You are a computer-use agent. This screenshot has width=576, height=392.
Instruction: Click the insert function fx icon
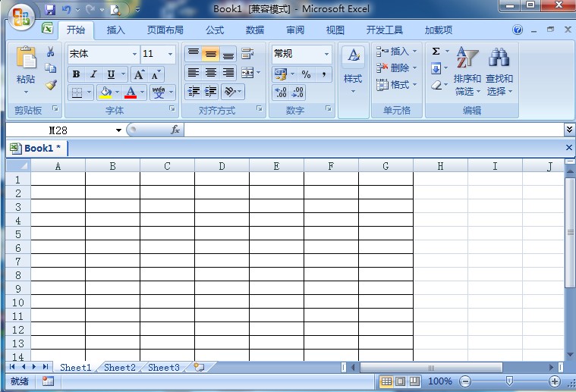click(x=175, y=130)
